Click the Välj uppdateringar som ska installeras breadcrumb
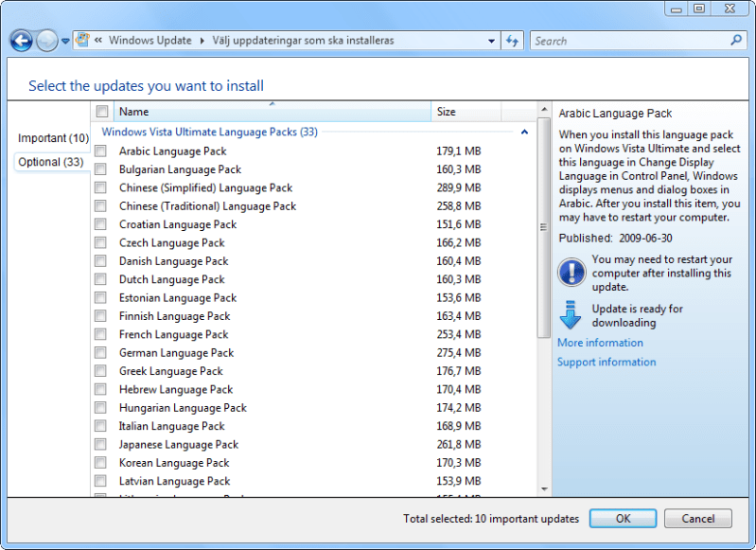 click(x=304, y=41)
